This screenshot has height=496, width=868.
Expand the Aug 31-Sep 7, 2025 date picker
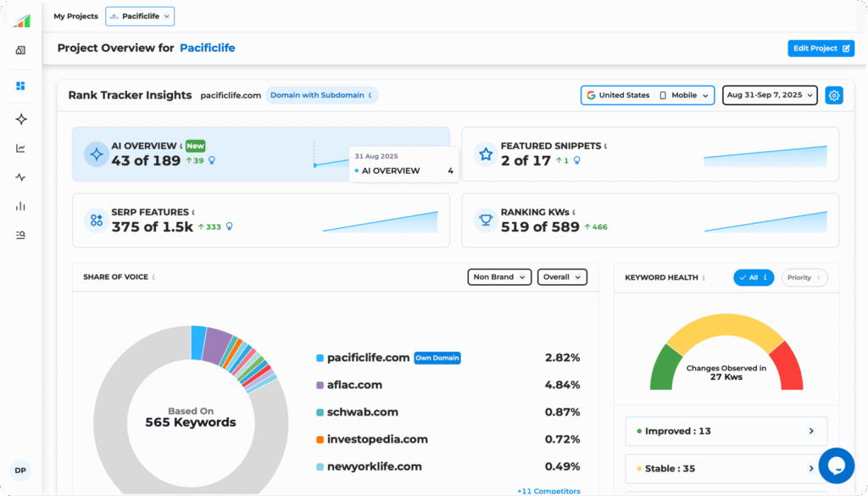click(770, 96)
